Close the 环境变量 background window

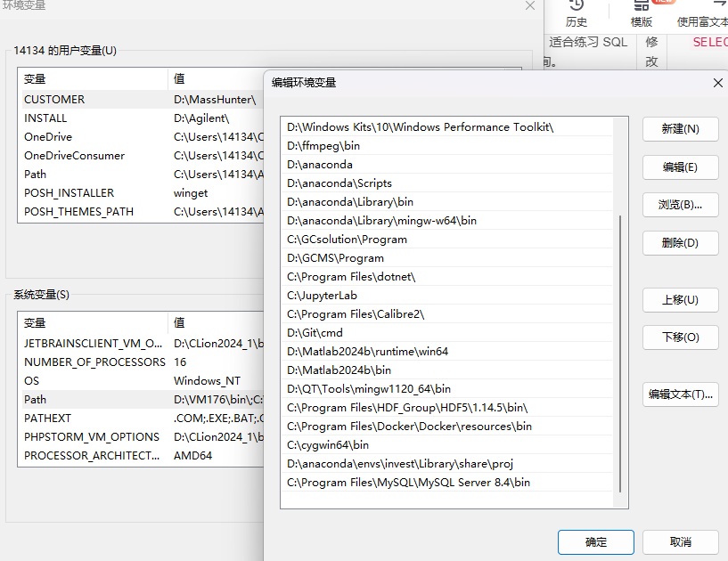coord(530,5)
